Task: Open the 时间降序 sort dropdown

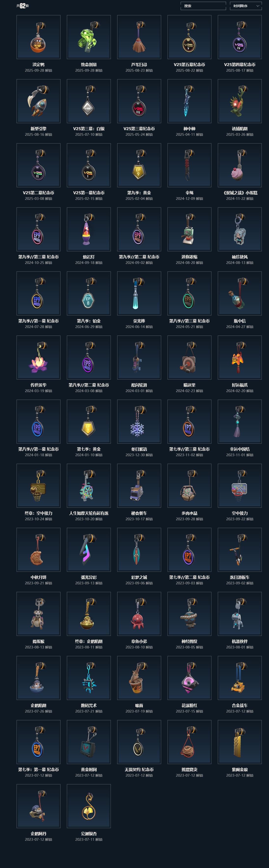Action: point(246,6)
